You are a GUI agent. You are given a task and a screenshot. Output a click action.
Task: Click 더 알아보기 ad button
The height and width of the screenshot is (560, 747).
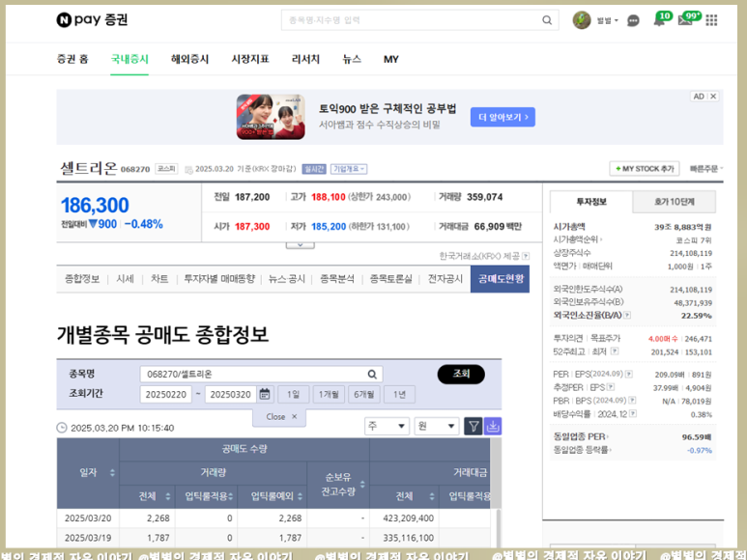pos(503,117)
